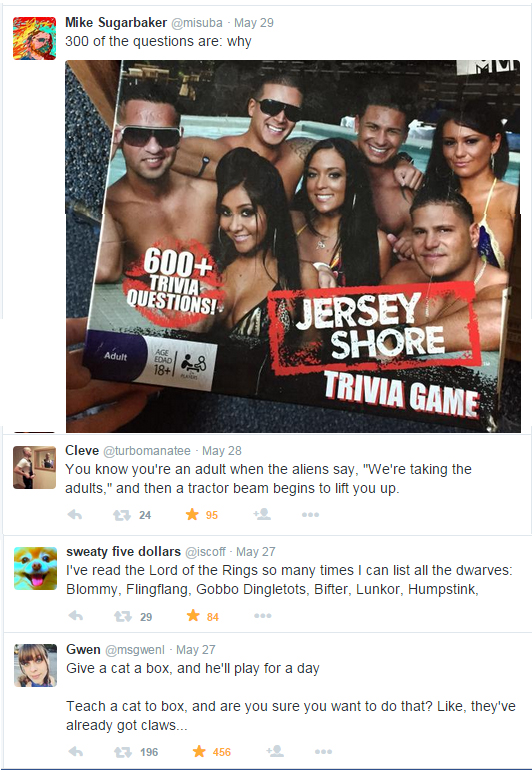Retweet the dwarves tweet with 29 retweets

coord(123,616)
